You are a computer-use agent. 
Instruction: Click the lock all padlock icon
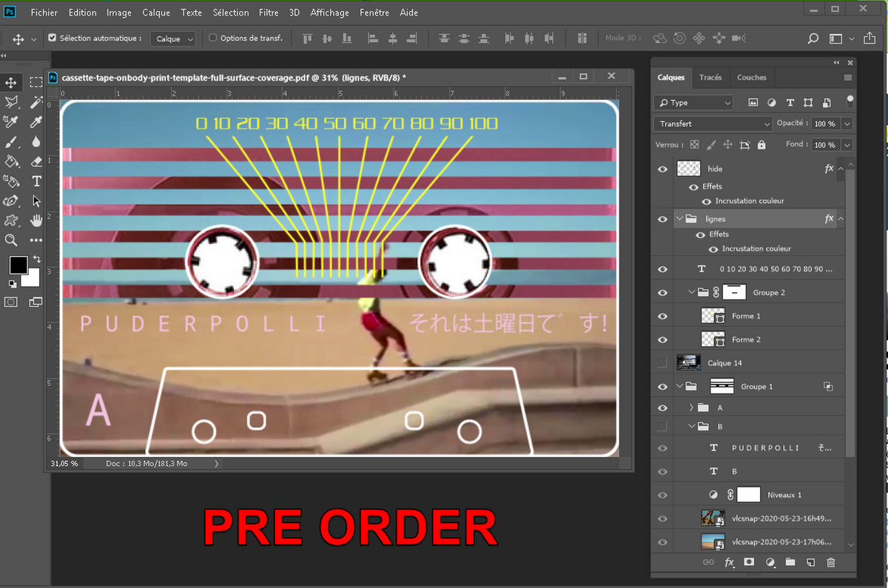pos(761,145)
